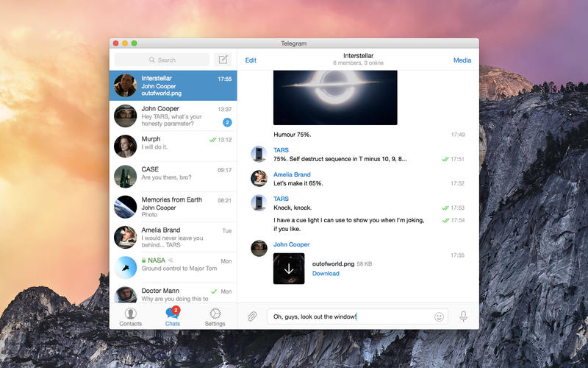The width and height of the screenshot is (588, 368).
Task: Click the compose new message icon
Action: coord(223,60)
